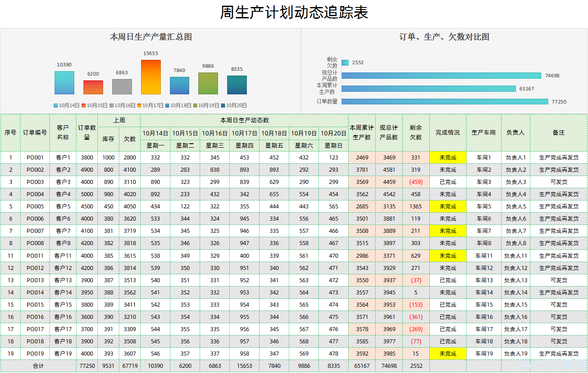The image size is (588, 373).
Task: Click the 10月17日 legend entry under the column chart
Action: pos(150,105)
